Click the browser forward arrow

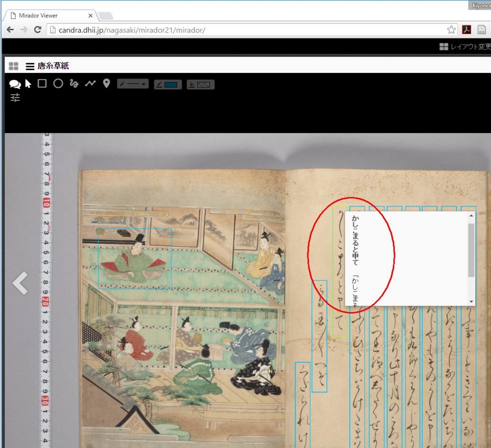click(24, 30)
